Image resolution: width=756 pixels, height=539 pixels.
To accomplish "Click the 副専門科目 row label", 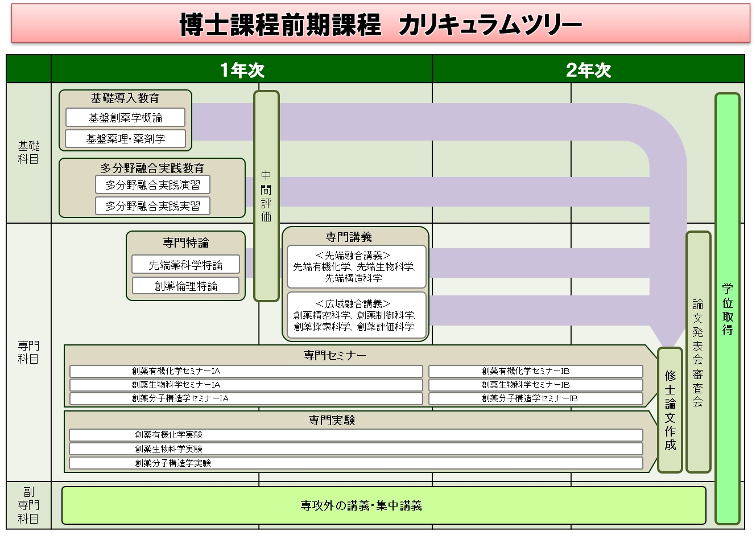I will click(x=28, y=505).
